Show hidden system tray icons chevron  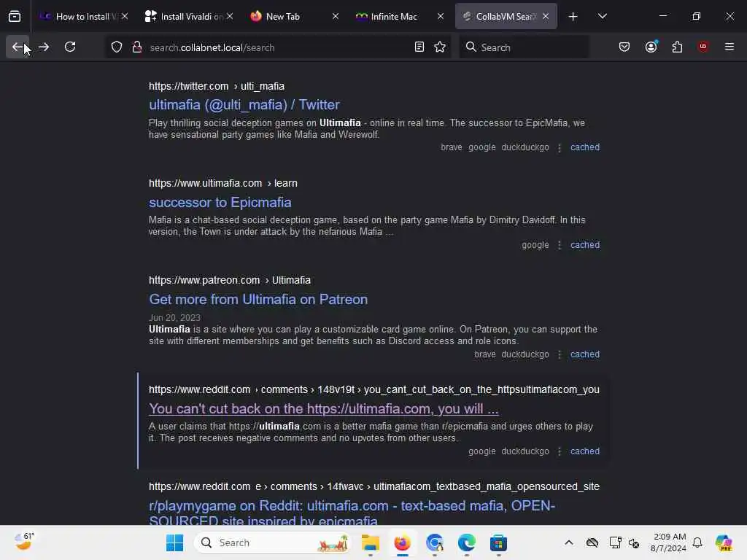569,542
